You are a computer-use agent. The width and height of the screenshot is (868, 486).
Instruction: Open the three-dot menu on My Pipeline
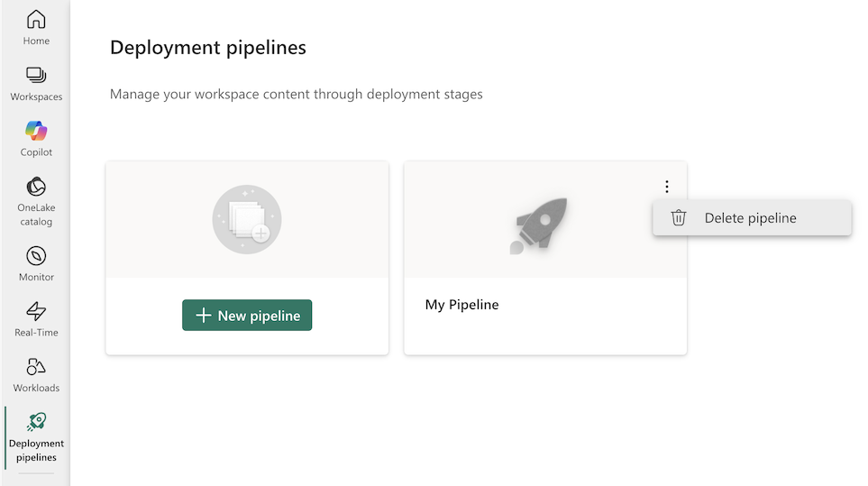(x=666, y=187)
